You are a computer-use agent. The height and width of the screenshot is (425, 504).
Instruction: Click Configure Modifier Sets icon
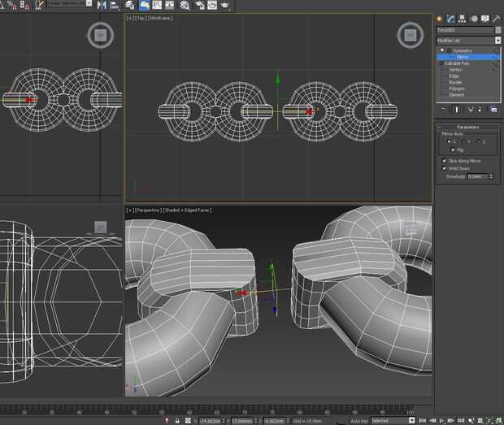493,109
